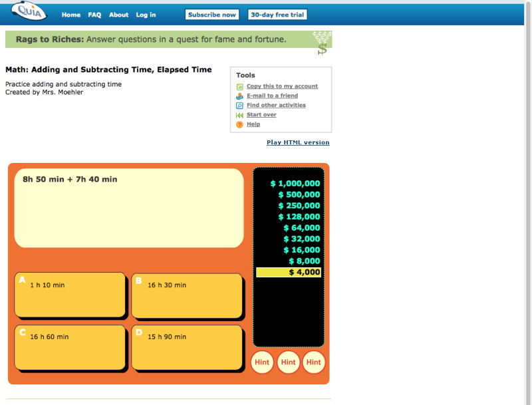The height and width of the screenshot is (405, 532).
Task: Open the Home navigation item
Action: [71, 15]
